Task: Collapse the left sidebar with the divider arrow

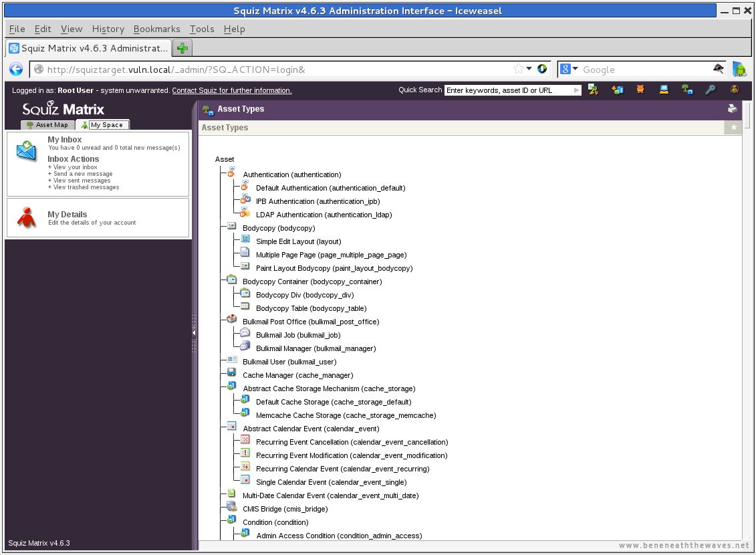Action: click(x=194, y=332)
